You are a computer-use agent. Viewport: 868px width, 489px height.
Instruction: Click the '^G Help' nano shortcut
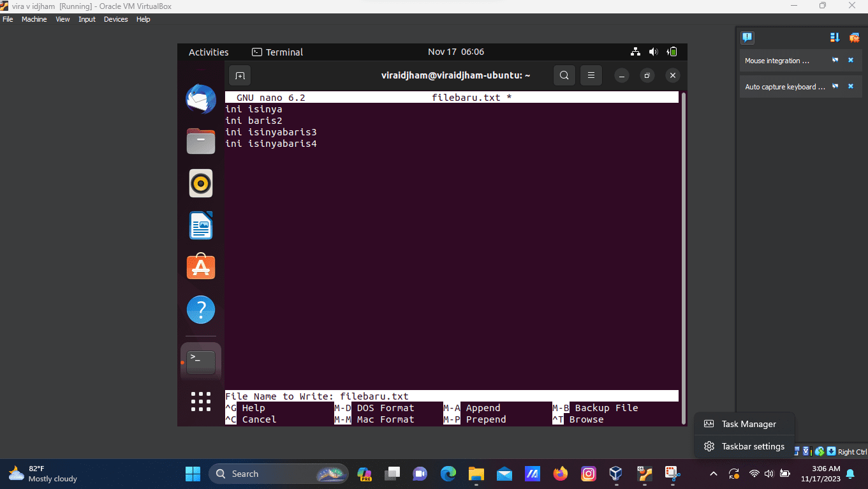click(x=245, y=408)
